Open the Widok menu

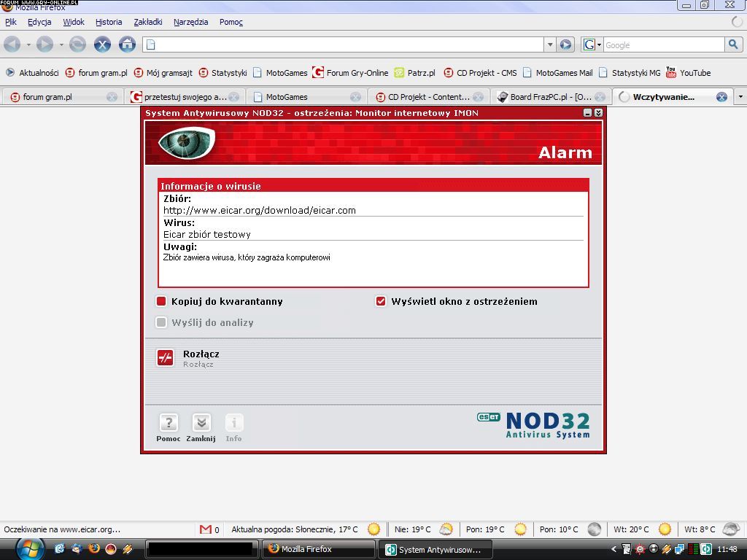(74, 22)
